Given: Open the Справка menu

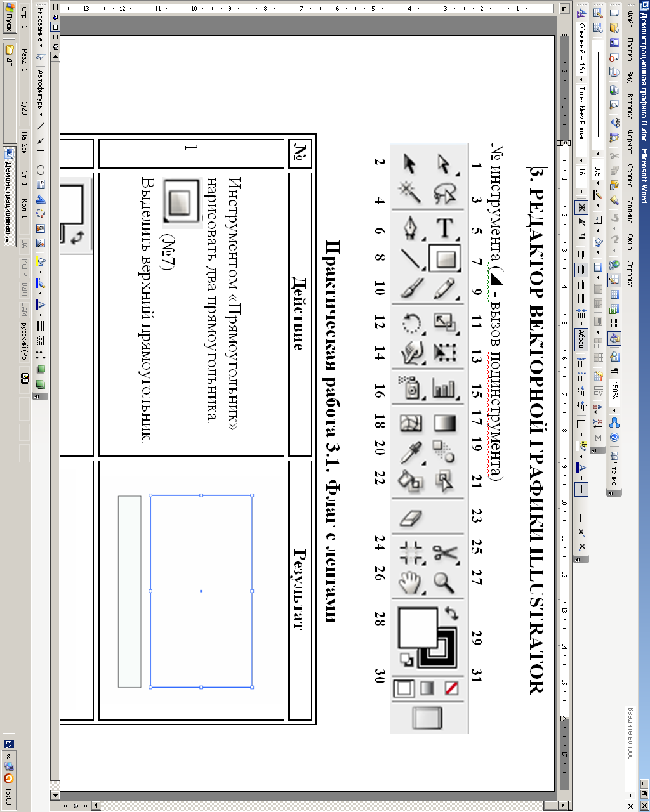Looking at the screenshot, I should point(629,274).
